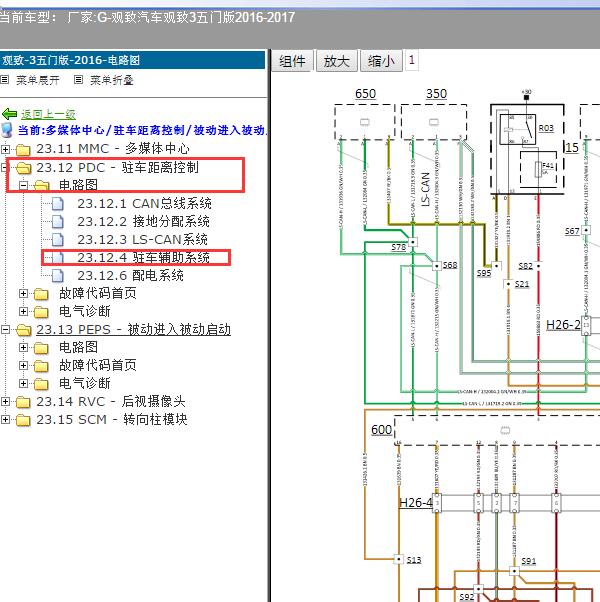
Task: Open 23.12.6 配电系统 diagram
Action: pyautogui.click(x=131, y=275)
